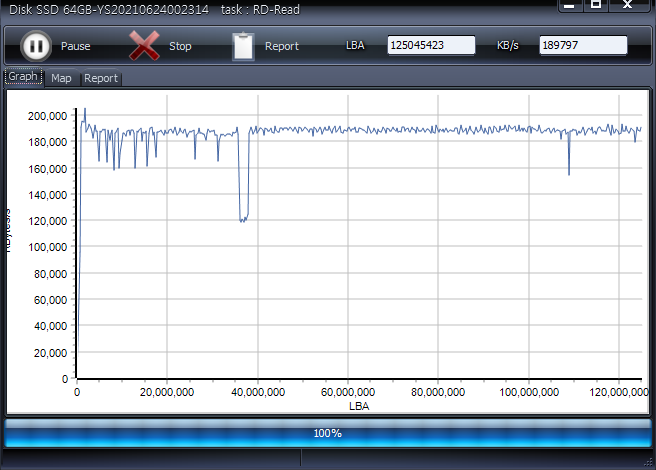This screenshot has width=656, height=470.
Task: Click the Report label in the toolbar
Action: pos(282,46)
